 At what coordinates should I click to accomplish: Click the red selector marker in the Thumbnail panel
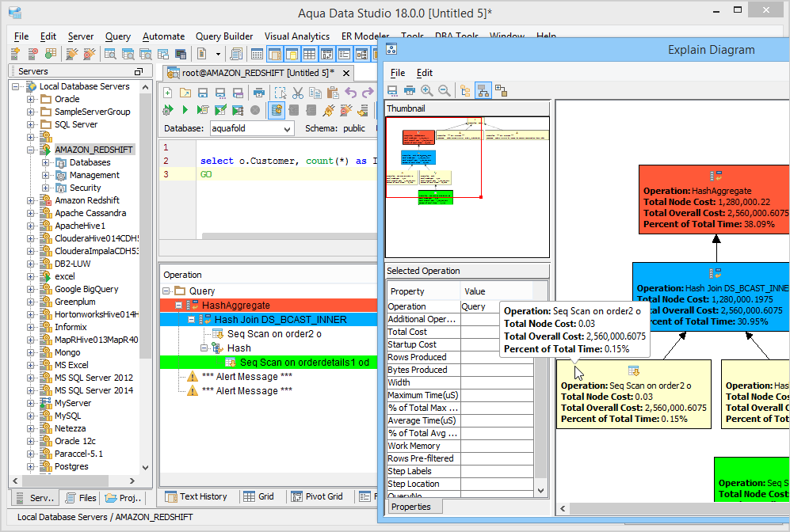pos(481,197)
